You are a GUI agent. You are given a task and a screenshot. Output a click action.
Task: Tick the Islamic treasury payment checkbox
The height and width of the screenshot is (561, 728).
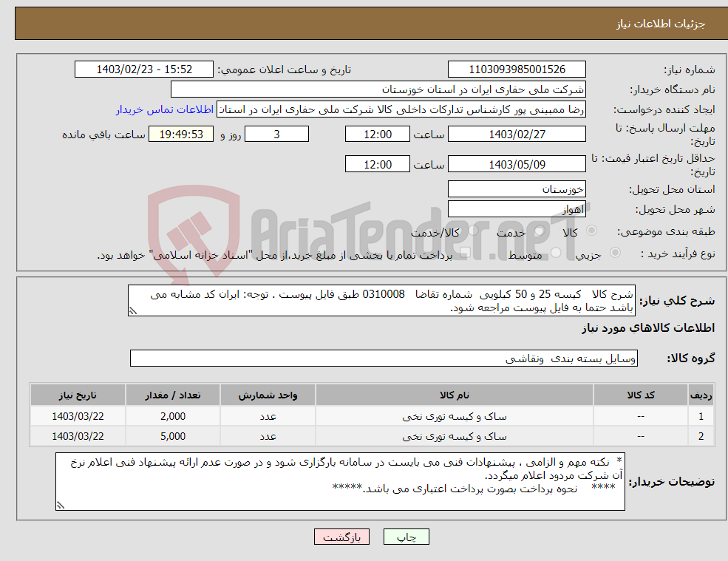click(x=465, y=253)
